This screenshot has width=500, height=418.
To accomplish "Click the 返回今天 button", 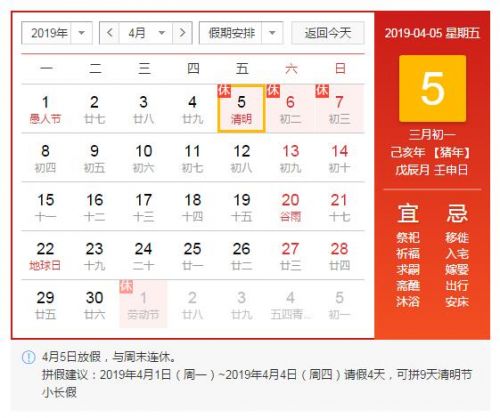I will pyautogui.click(x=328, y=33).
